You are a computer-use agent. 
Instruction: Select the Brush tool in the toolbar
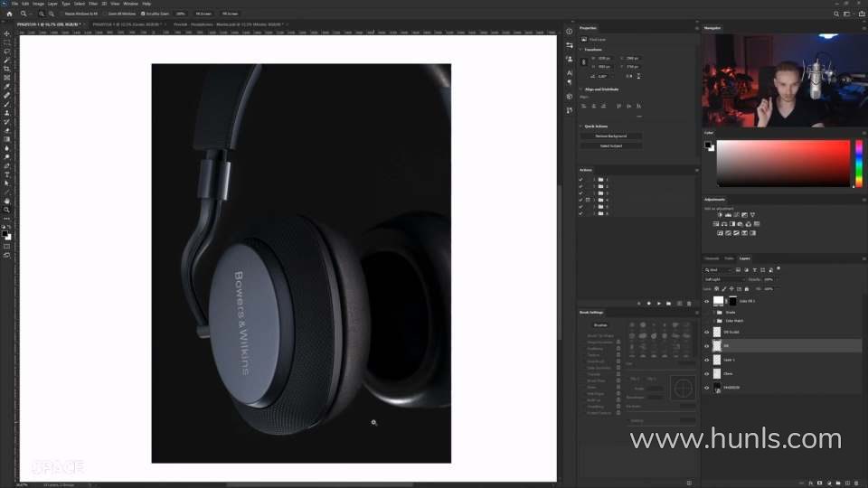pos(6,104)
